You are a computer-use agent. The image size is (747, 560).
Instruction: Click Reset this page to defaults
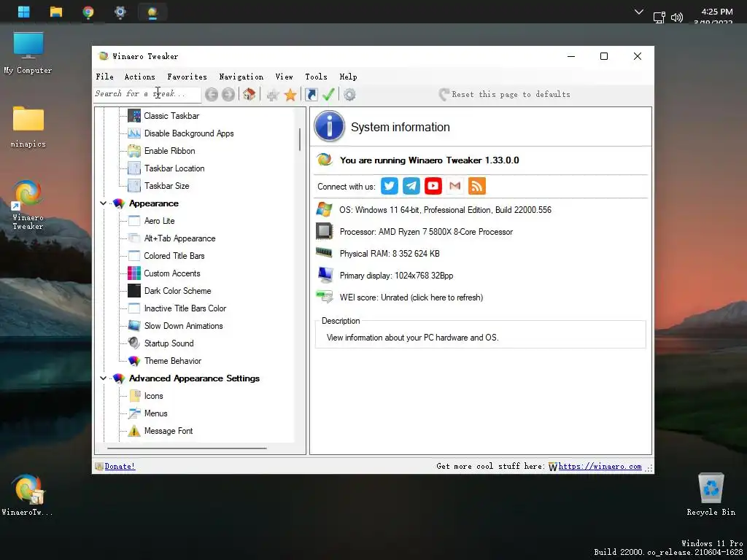pyautogui.click(x=504, y=94)
